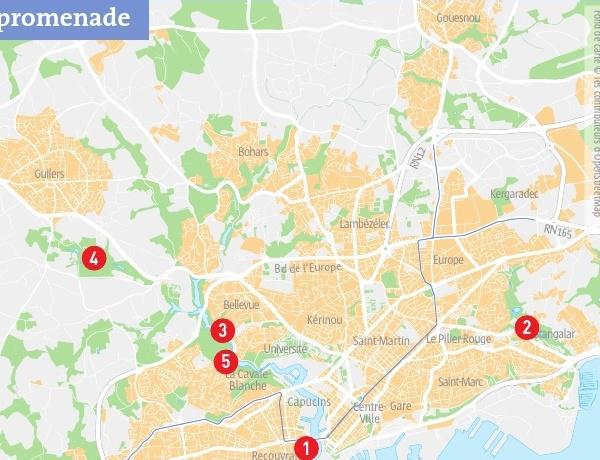Click the Université label
Image resolution: width=600 pixels, height=460 pixels.
[x=285, y=349]
